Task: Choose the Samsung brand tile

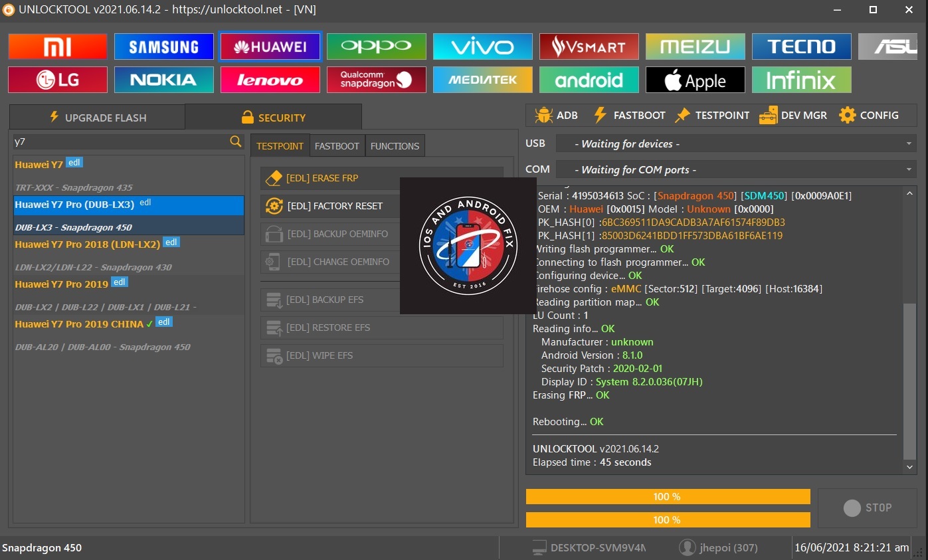Action: coord(164,47)
